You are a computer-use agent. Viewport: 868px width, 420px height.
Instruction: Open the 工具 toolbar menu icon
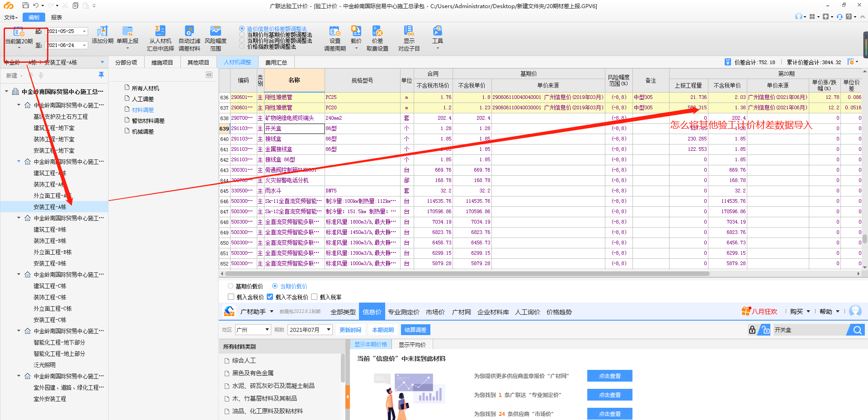point(437,31)
